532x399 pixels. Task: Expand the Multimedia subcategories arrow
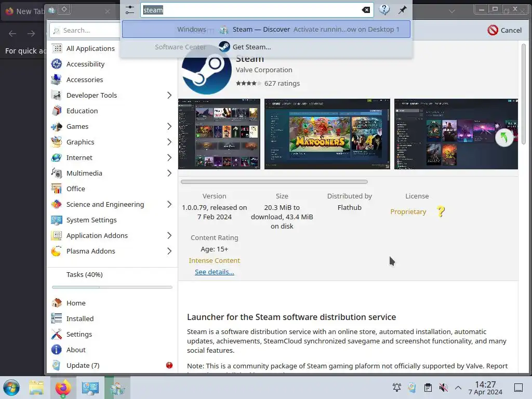tap(169, 173)
